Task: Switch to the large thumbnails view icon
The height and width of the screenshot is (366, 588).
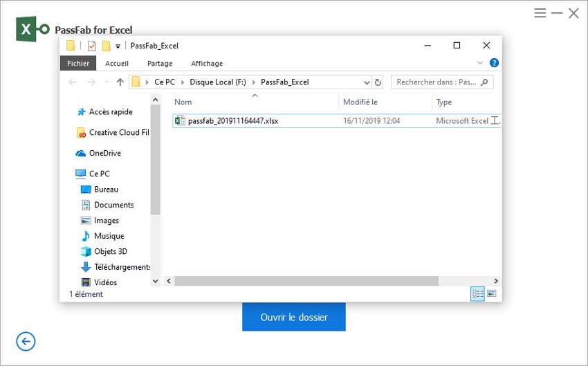Action: tap(492, 294)
